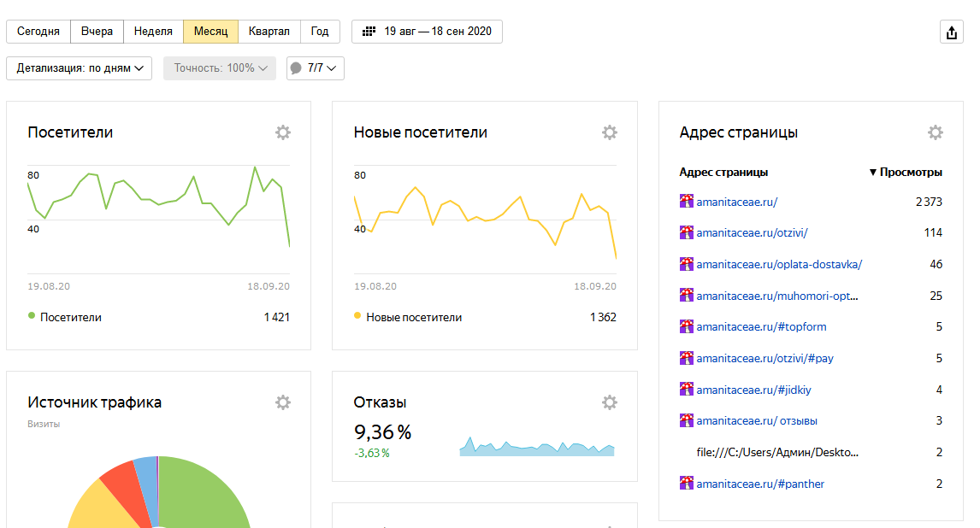Click the Адрес страницы column header
Image resolution: width=980 pixels, height=528 pixels.
(723, 173)
